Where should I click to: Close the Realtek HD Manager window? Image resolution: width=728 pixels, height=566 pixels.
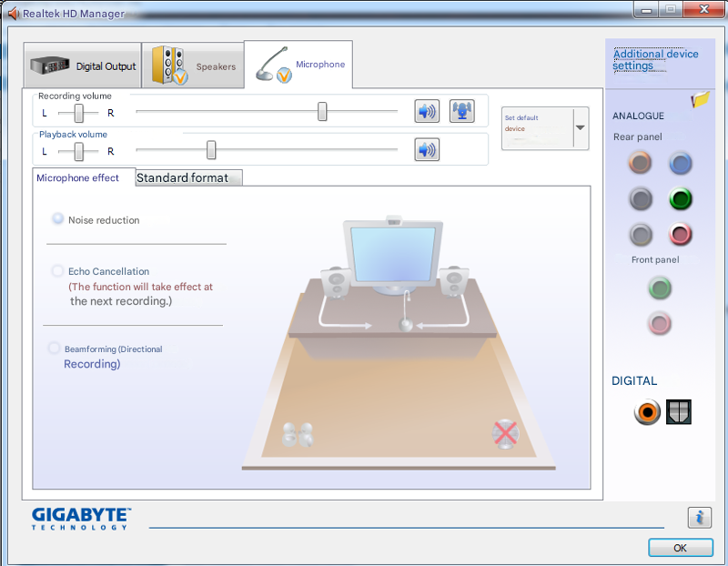(703, 9)
